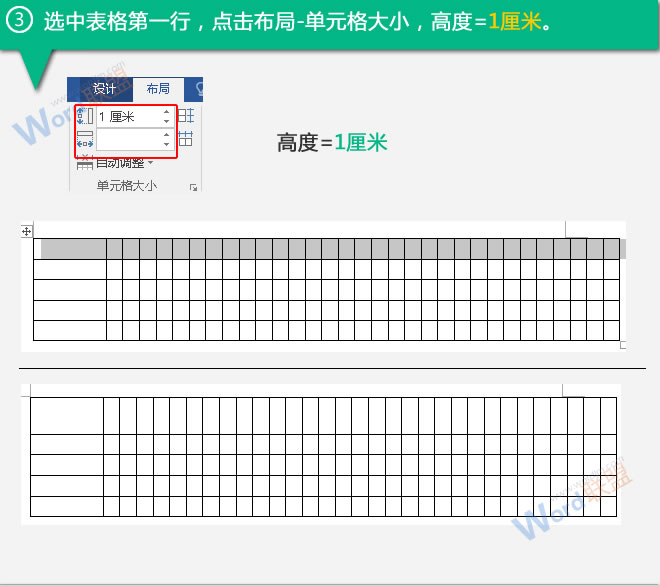
Task: Open the 单元格大小 dialog launcher
Action: click(193, 187)
